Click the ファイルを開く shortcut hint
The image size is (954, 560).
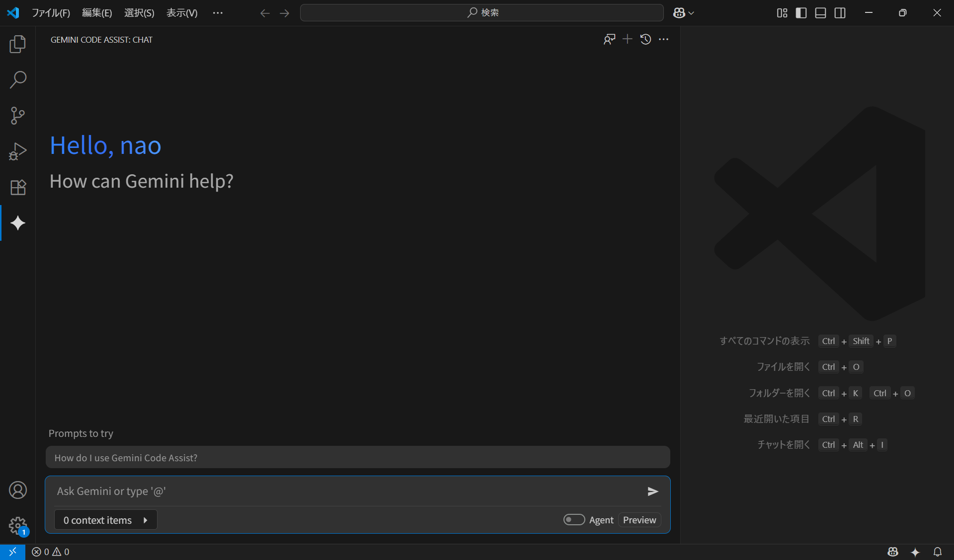783,367
